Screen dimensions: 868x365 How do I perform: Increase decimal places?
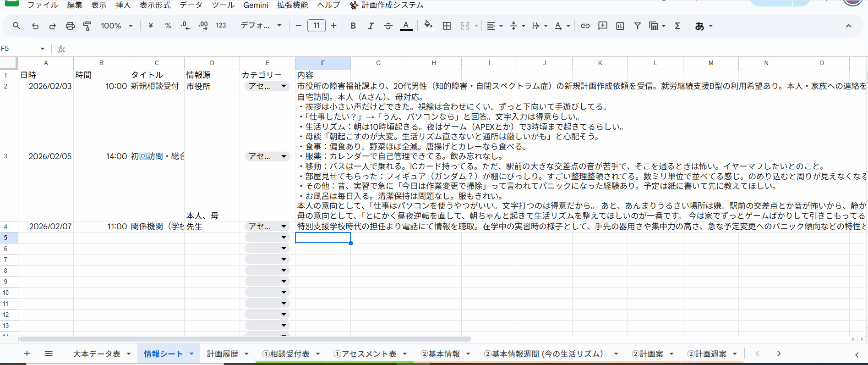pos(203,26)
